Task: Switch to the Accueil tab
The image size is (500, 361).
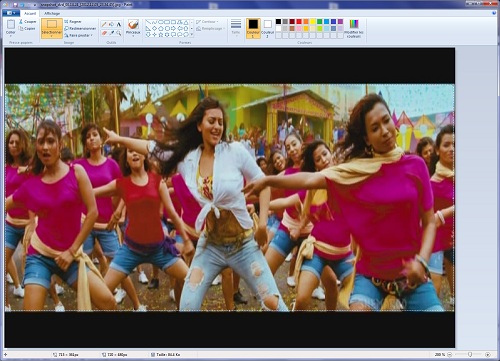Action: 30,13
